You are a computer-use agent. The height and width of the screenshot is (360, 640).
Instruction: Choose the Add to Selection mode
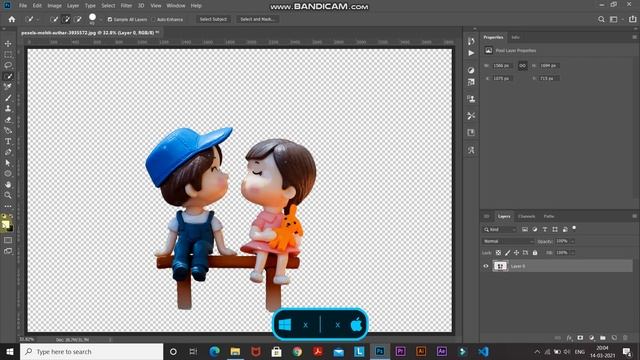66,19
